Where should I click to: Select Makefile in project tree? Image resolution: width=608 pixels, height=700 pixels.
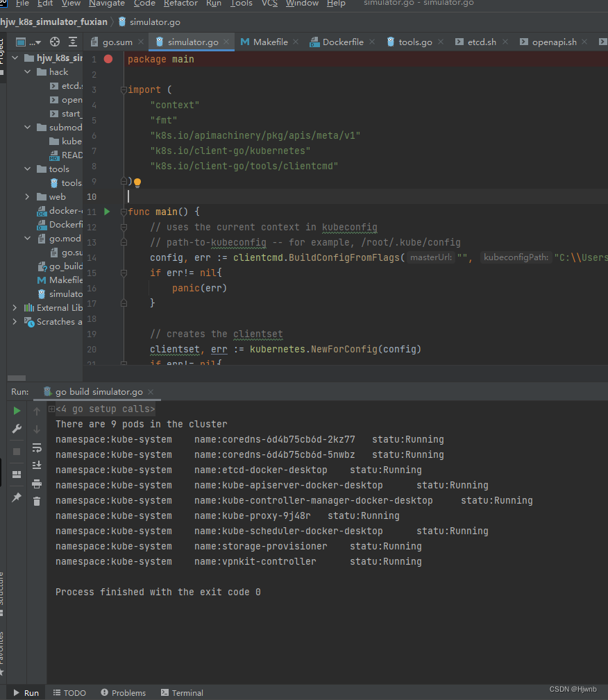tap(60, 280)
